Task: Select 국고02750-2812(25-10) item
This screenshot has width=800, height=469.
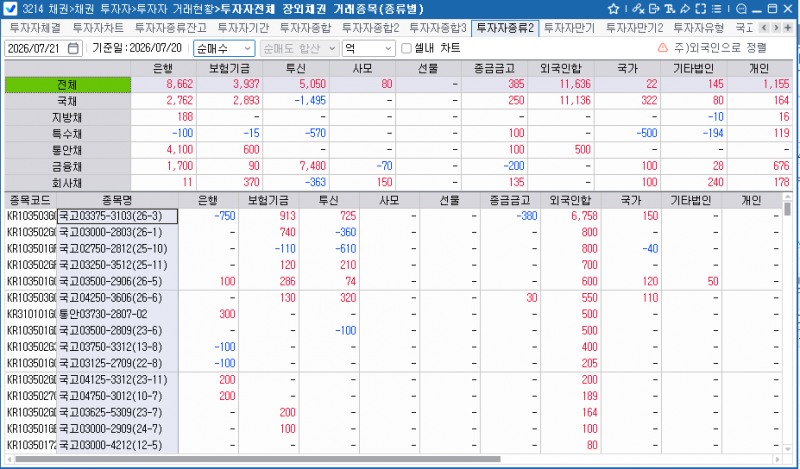Action: (x=117, y=249)
